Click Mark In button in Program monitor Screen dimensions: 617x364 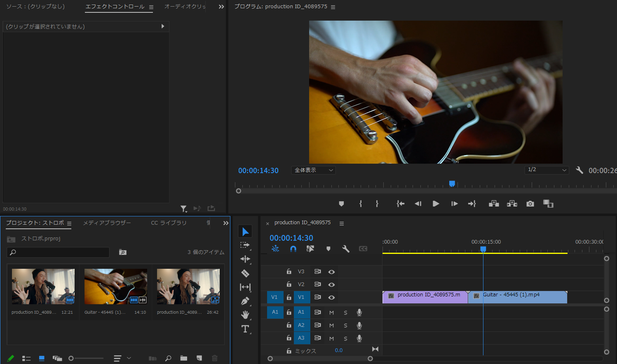click(361, 204)
